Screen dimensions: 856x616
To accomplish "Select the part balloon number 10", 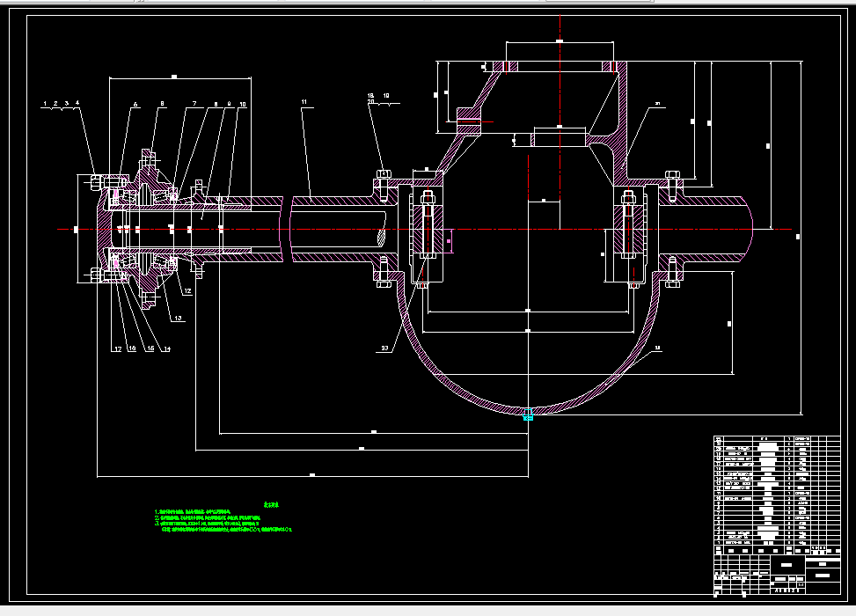I will 243,105.
